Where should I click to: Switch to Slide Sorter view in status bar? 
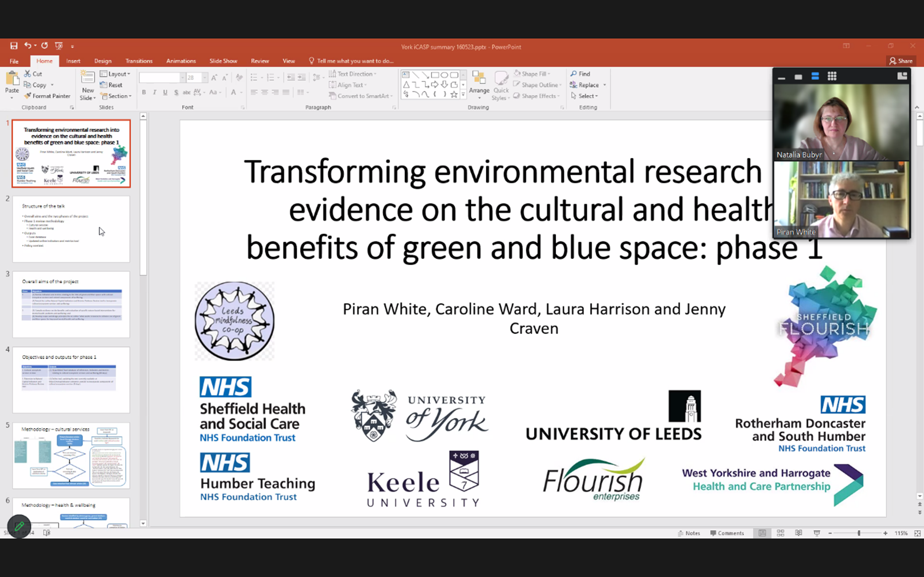pyautogui.click(x=781, y=533)
